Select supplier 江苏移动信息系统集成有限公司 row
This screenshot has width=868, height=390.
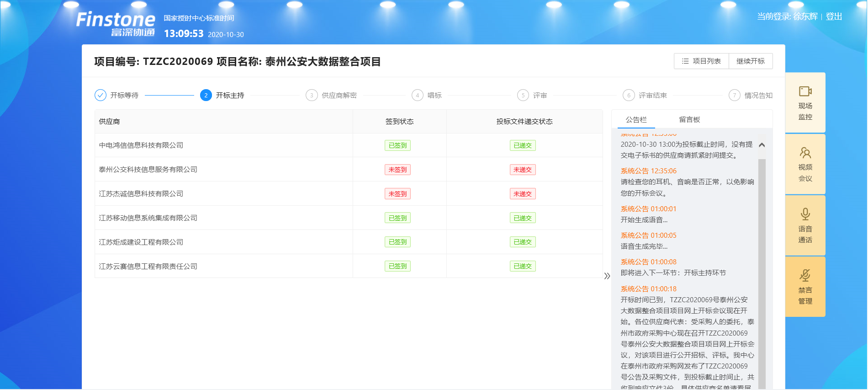[x=349, y=218]
